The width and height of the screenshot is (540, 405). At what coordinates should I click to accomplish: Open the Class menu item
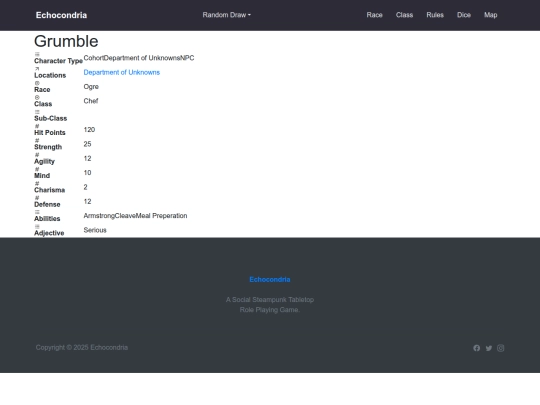pyautogui.click(x=404, y=15)
